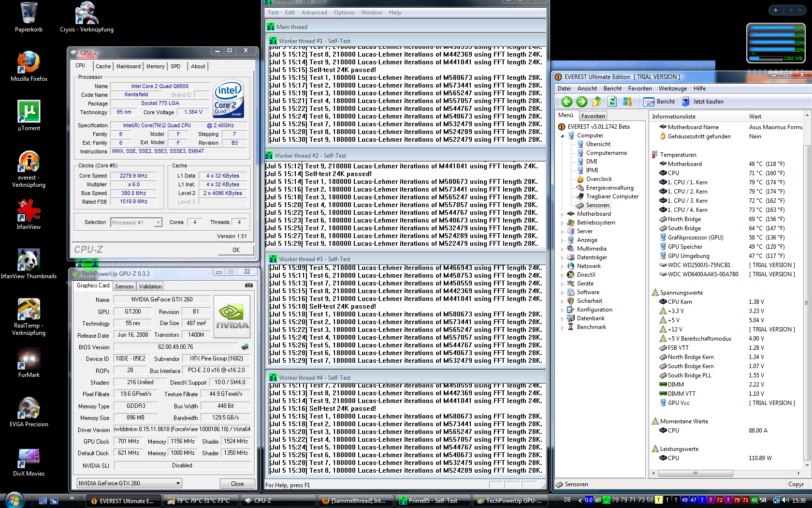The width and height of the screenshot is (812, 508).
Task: Click the Informationsliste column header
Action: pyautogui.click(x=697, y=117)
